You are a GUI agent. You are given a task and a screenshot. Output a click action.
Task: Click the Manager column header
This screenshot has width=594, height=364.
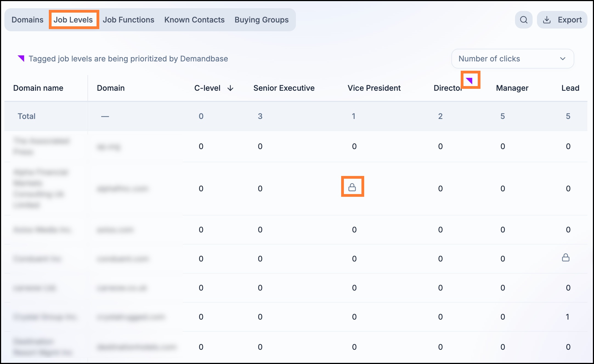coord(512,88)
